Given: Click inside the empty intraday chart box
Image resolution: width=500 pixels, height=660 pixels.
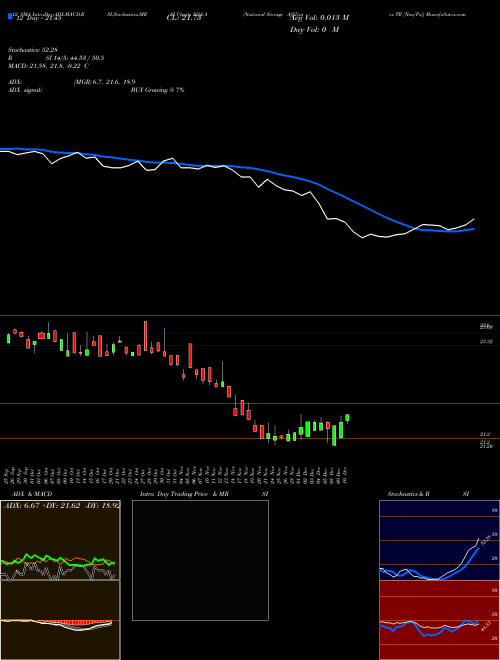Looking at the screenshot, I should pos(200,560).
